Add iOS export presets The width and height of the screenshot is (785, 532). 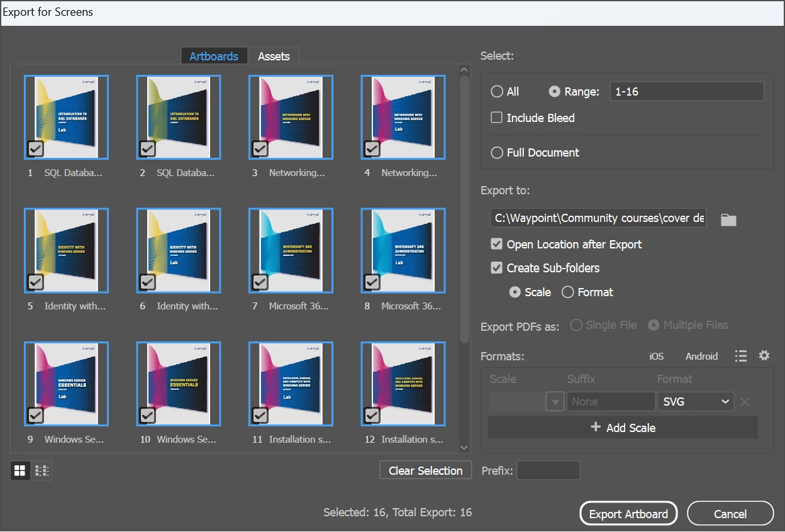coord(656,357)
